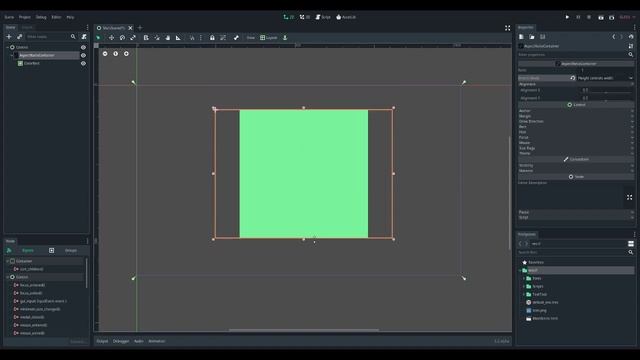Open the Project menu

24,17
